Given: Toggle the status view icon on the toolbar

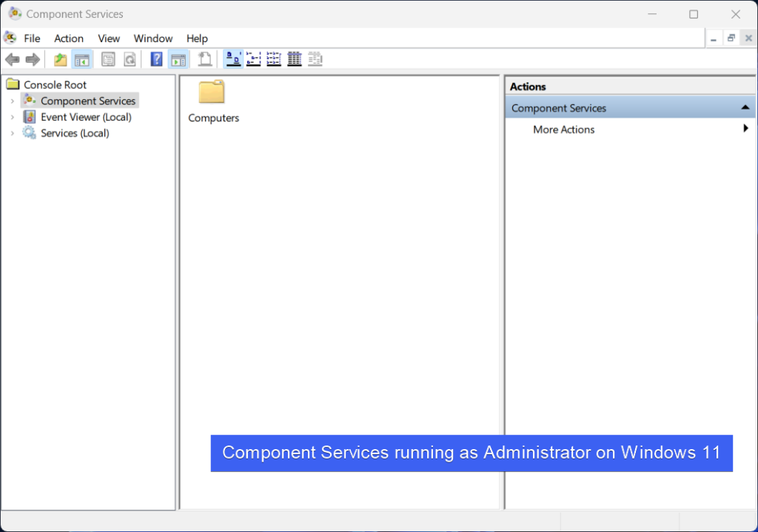Looking at the screenshot, I should 315,58.
